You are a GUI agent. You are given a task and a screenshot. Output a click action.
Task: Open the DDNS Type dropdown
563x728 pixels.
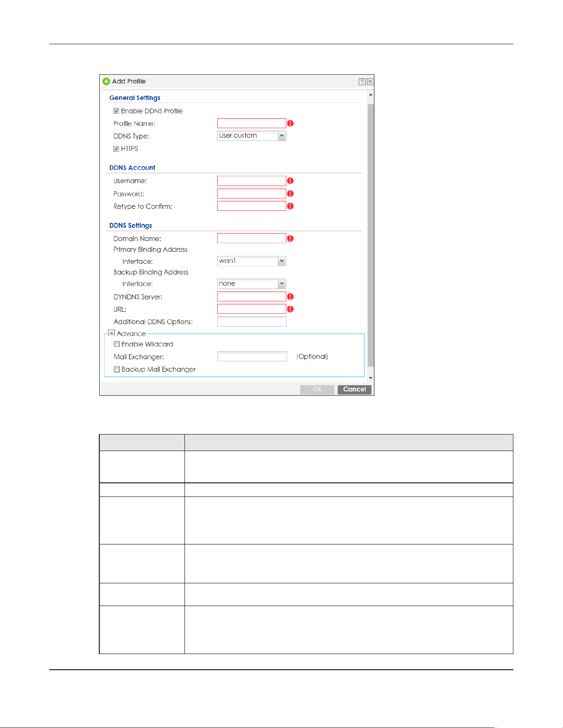(x=282, y=136)
